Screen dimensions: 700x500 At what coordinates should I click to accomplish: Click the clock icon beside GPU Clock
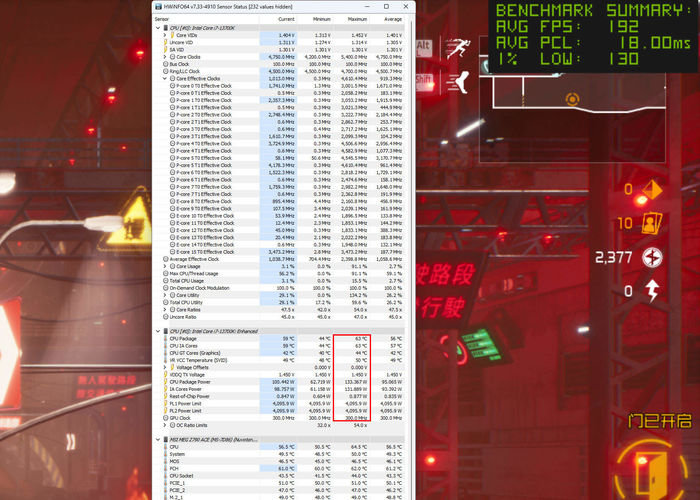tap(166, 418)
